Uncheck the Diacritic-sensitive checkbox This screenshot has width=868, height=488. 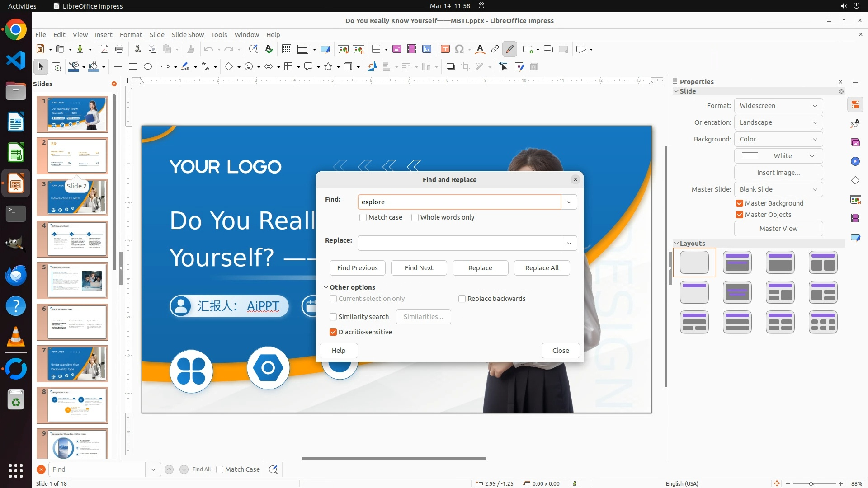click(x=334, y=332)
